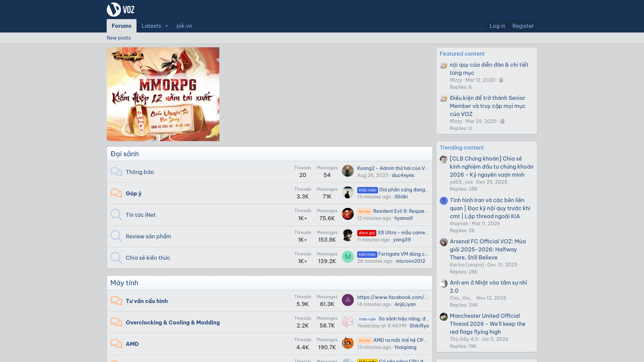Click the 'đánh giá' red tag label
The image size is (644, 362).
click(x=367, y=233)
